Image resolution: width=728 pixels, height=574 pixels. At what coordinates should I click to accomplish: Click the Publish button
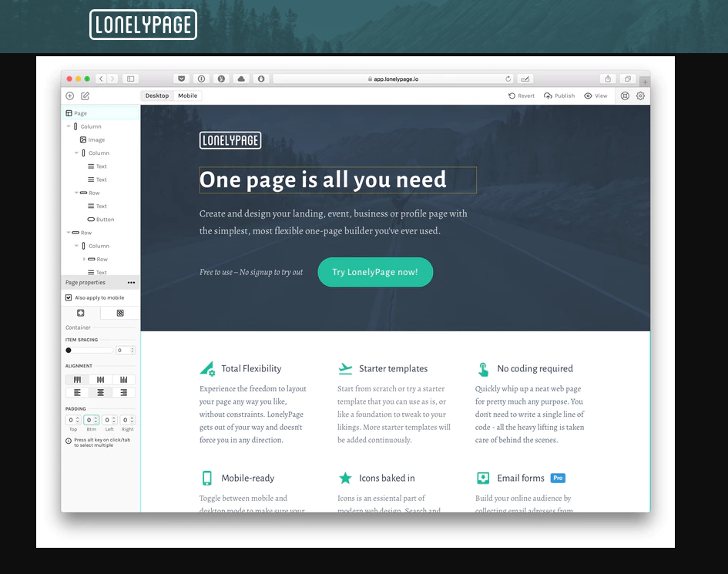click(x=559, y=96)
